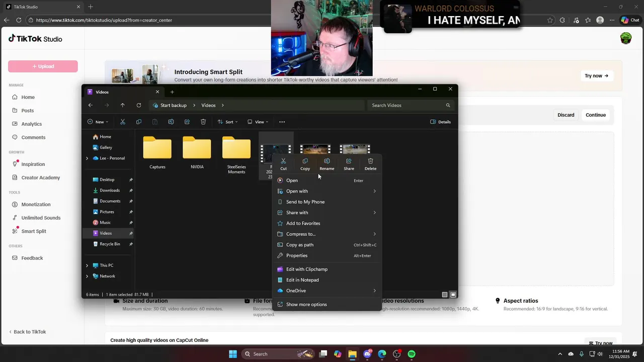Expand Open with submenu
The image size is (644, 362).
327,191
